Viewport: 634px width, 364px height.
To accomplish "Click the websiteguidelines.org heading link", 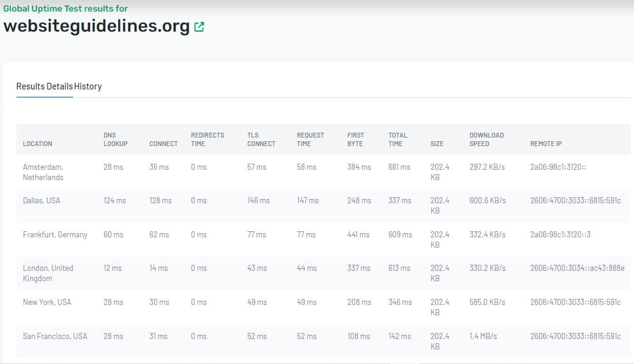I will pos(96,27).
